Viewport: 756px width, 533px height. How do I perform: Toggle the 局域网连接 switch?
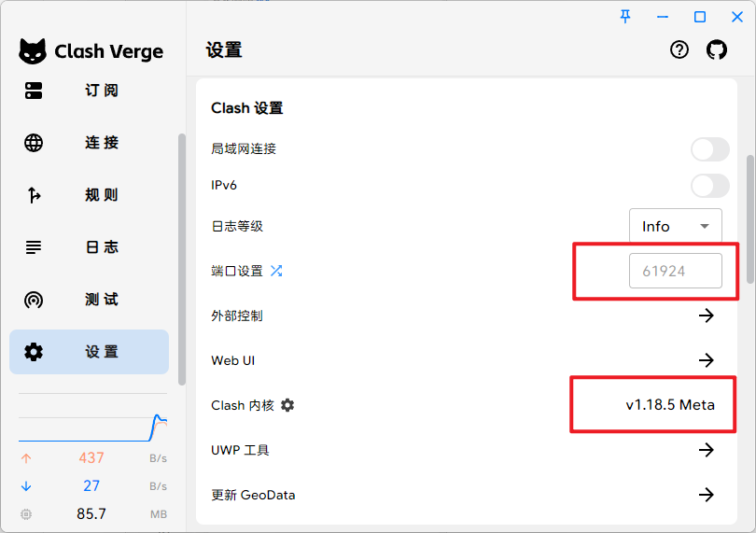(709, 149)
